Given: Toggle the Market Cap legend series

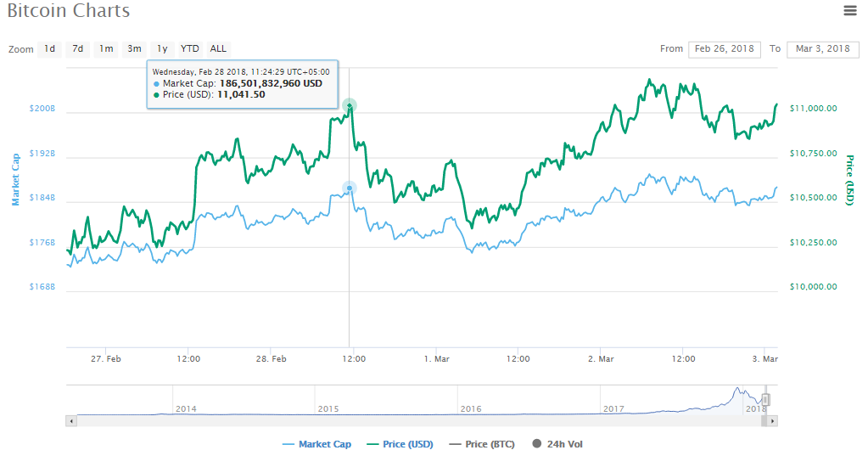Looking at the screenshot, I should (316, 444).
